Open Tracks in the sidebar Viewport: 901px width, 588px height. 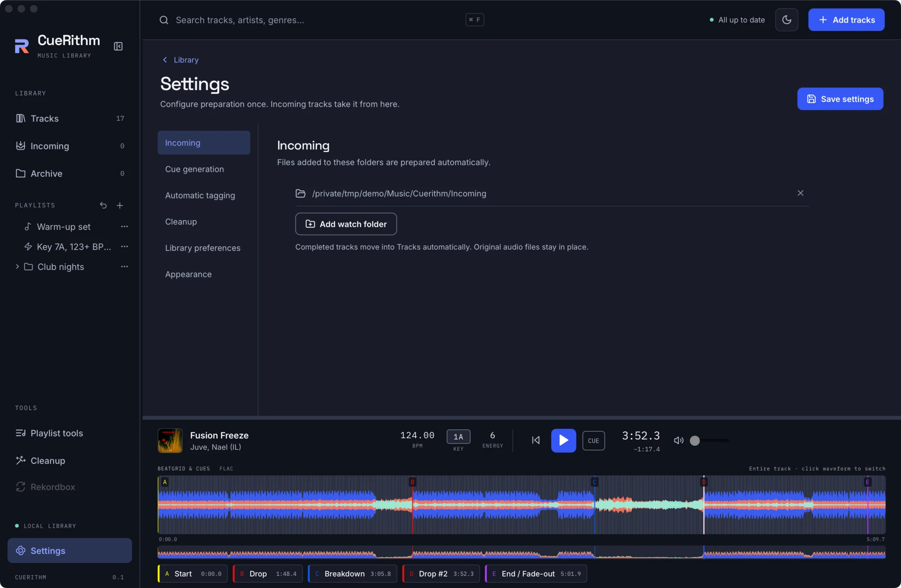[x=70, y=118]
